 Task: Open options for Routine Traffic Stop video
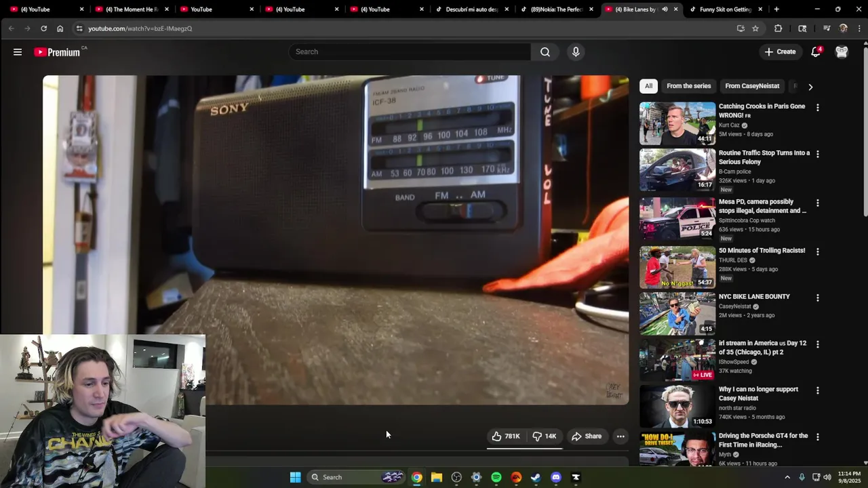[817, 154]
